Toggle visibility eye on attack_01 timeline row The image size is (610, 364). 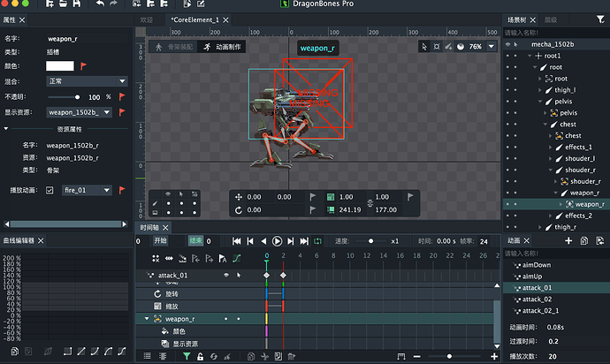(226, 275)
